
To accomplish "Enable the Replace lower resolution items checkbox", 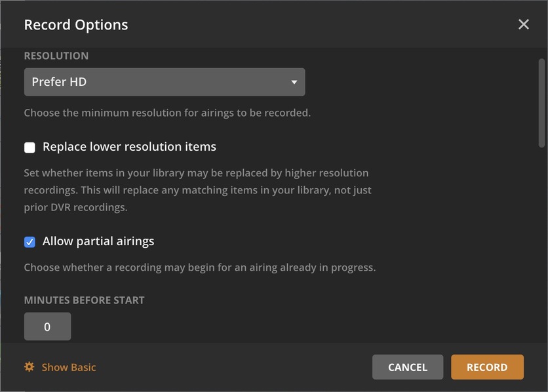I will (x=29, y=147).
